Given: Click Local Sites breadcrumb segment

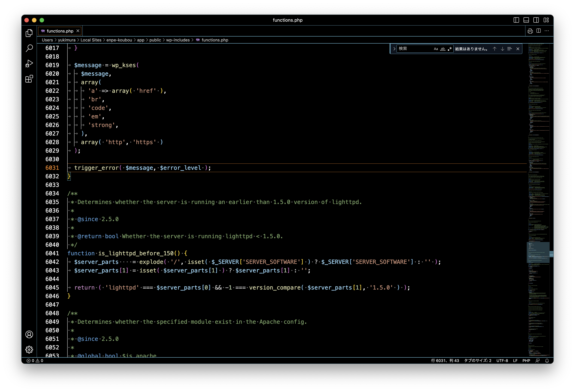Looking at the screenshot, I should click(x=91, y=40).
